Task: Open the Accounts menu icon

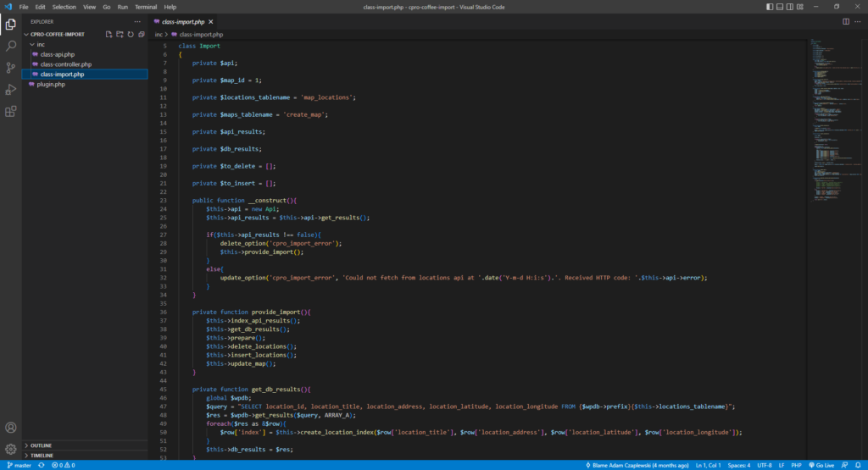Action: [10, 428]
